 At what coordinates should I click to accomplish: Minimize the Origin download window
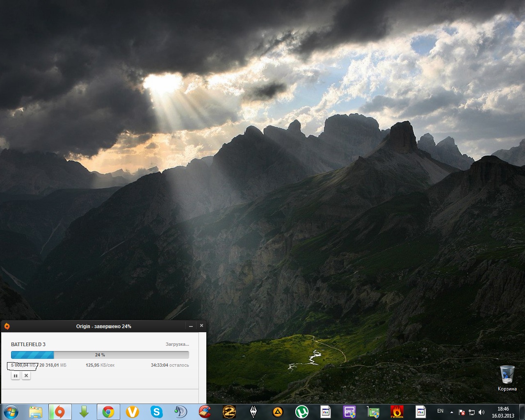[x=191, y=326]
